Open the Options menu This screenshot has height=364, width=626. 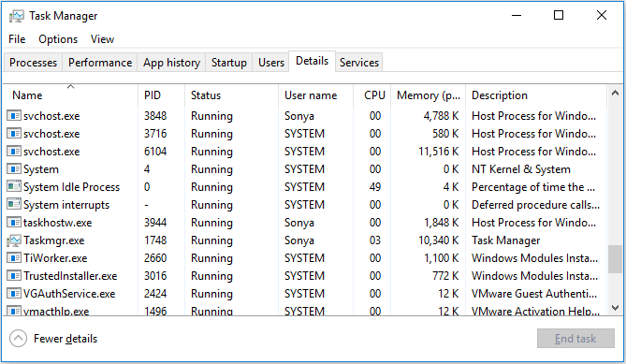(58, 39)
